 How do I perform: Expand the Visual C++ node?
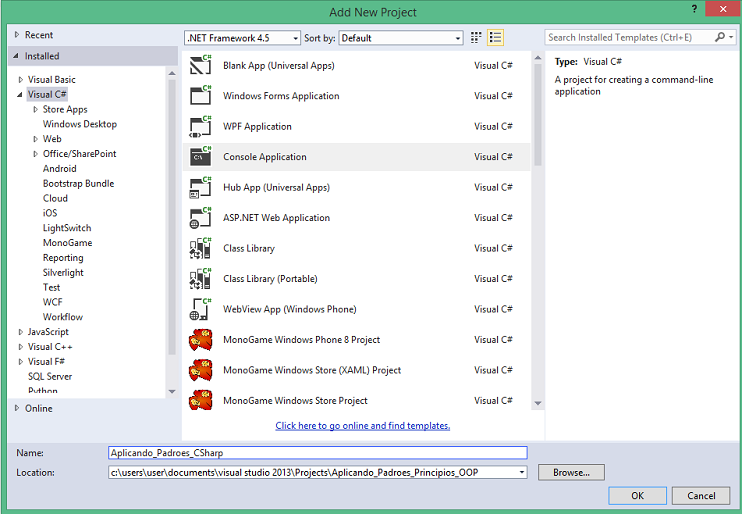point(20,347)
